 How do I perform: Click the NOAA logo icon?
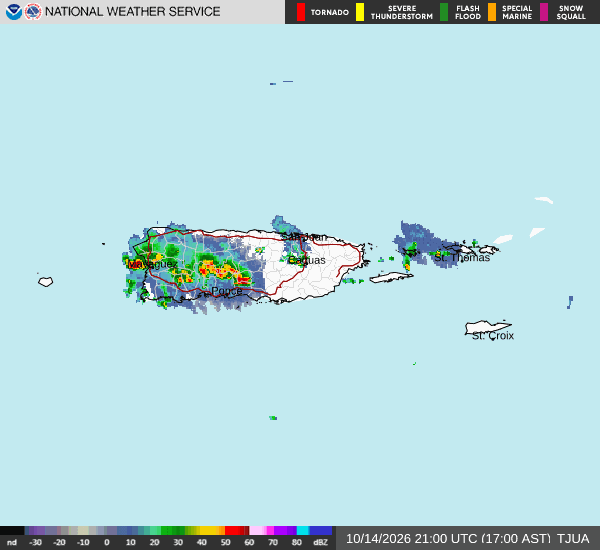pos(14,12)
